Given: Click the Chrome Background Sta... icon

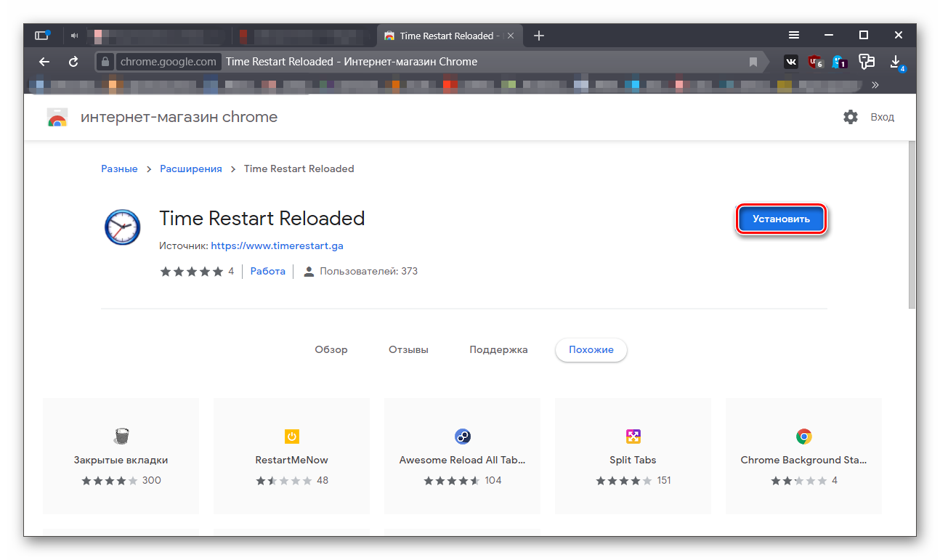Looking at the screenshot, I should pyautogui.click(x=803, y=437).
